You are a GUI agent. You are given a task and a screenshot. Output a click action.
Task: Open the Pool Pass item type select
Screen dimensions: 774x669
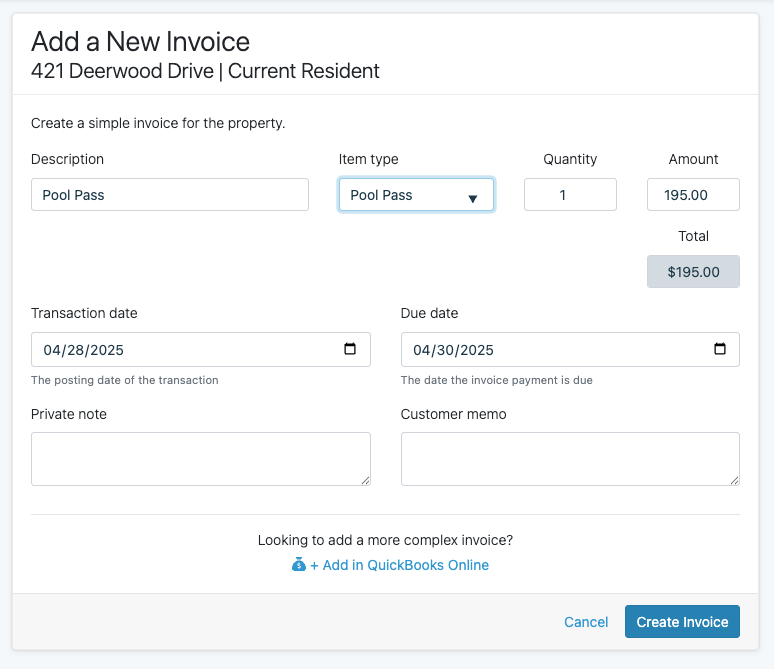point(416,195)
